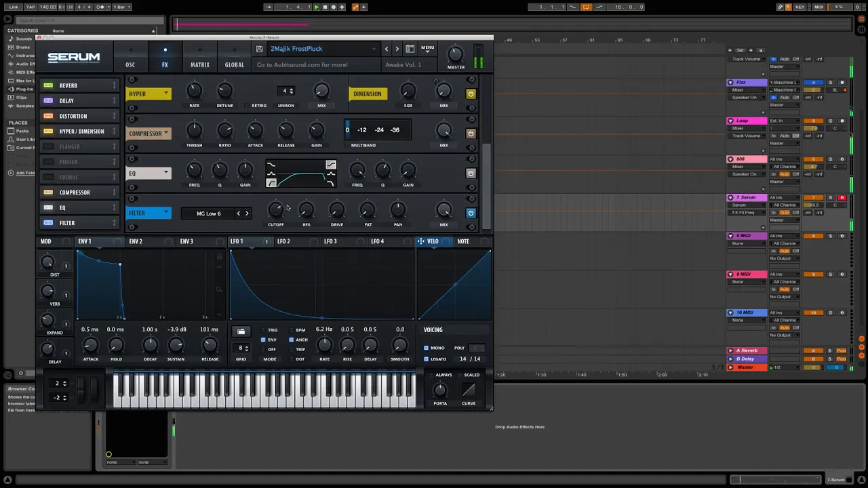Click re-enable automation back arrow

364,7
